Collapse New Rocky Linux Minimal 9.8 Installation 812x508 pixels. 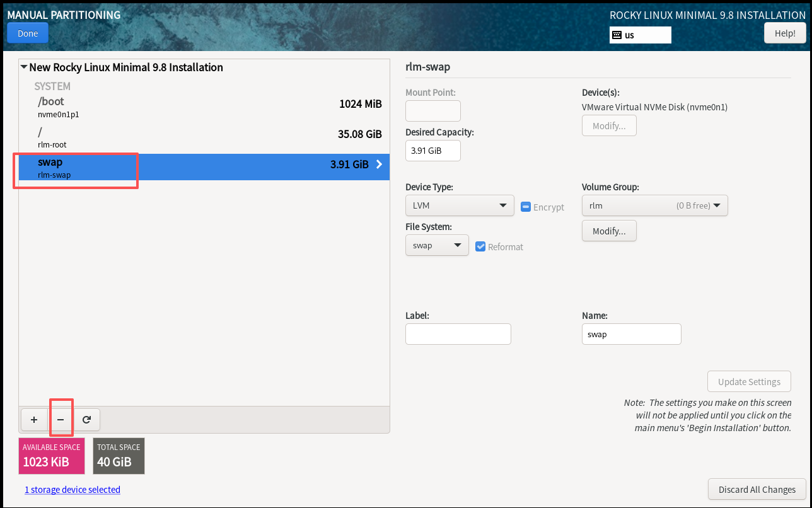click(24, 67)
